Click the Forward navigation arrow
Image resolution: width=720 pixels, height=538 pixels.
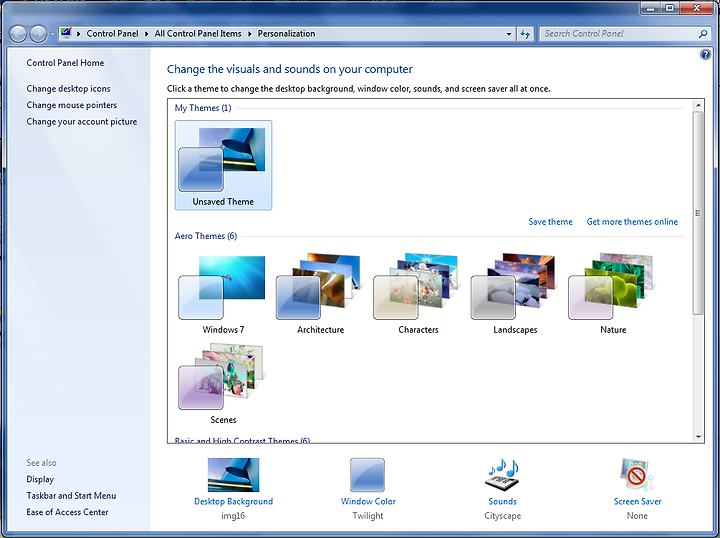point(38,34)
